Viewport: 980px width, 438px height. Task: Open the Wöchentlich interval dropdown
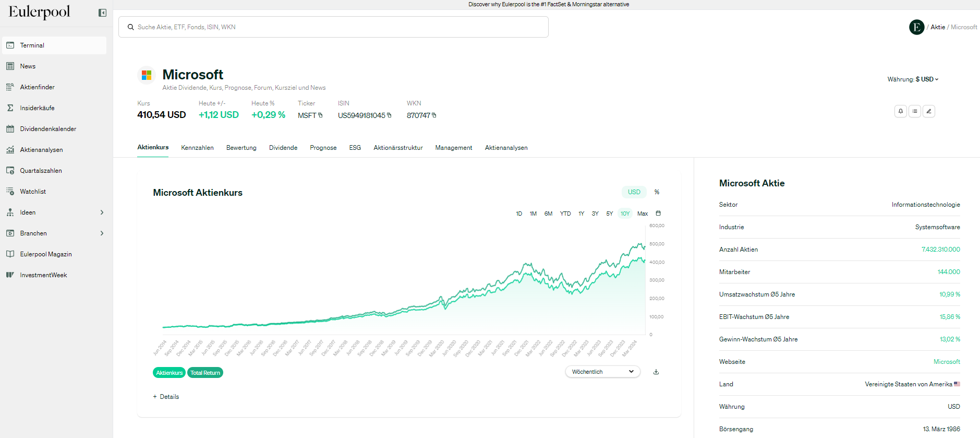(x=603, y=372)
